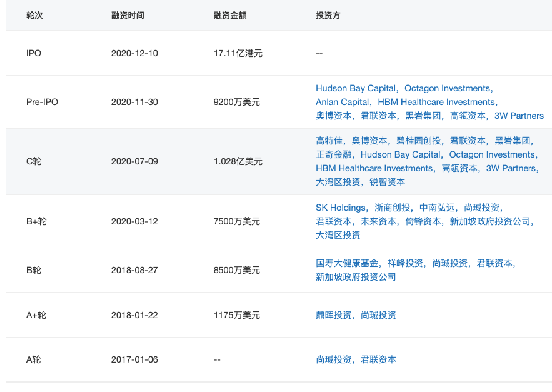Open Octagon Investments in the Pre-IPO row
552x392 pixels.
[x=447, y=88]
